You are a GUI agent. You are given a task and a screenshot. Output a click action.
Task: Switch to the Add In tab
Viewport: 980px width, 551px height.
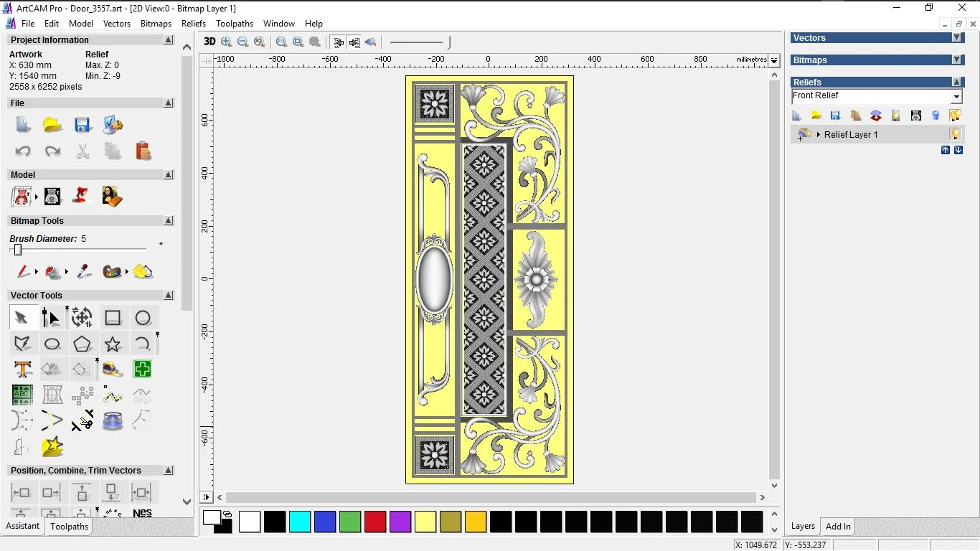pos(838,527)
